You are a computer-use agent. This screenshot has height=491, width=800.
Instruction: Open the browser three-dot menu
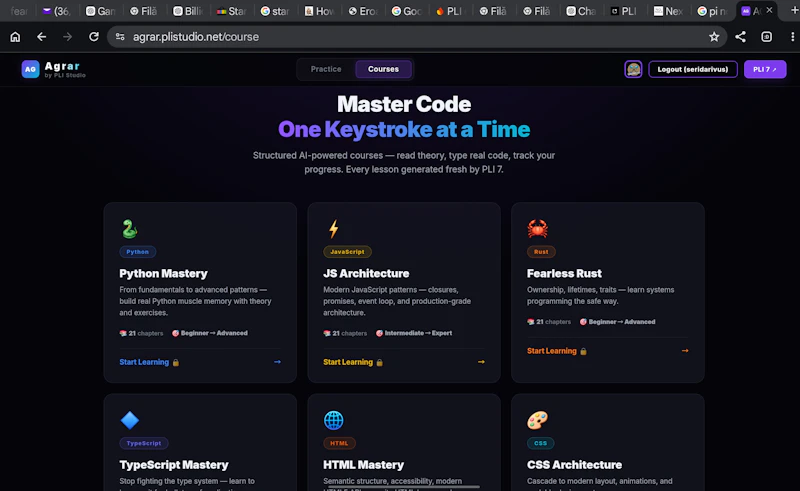click(792, 37)
